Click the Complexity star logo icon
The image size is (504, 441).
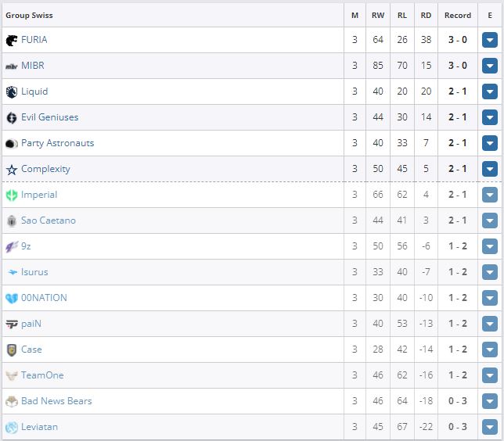(x=12, y=169)
